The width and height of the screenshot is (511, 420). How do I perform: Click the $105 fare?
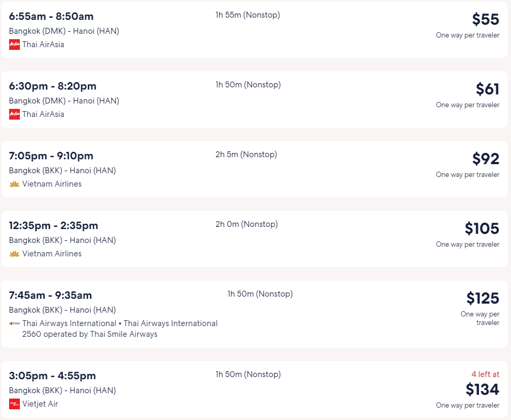[482, 229]
